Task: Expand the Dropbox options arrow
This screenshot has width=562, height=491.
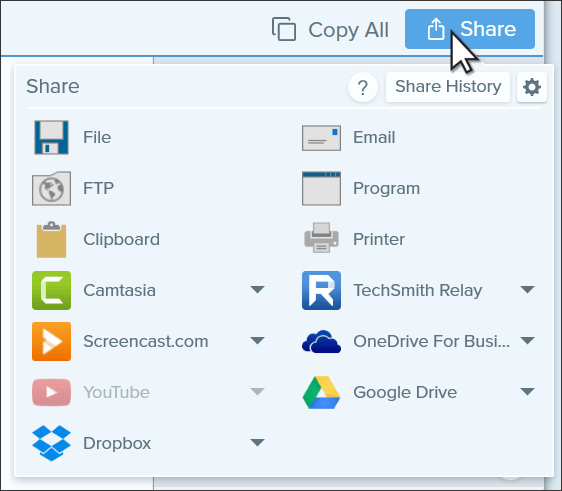Action: point(257,442)
